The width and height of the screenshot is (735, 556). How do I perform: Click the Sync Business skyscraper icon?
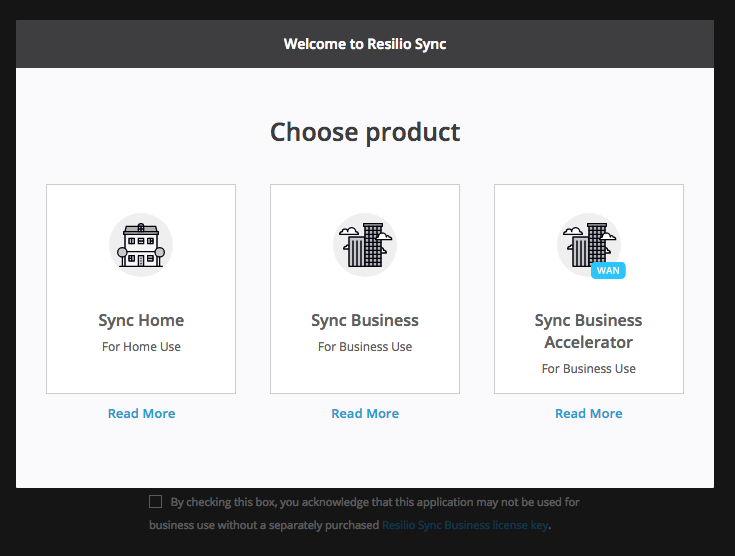coord(365,245)
